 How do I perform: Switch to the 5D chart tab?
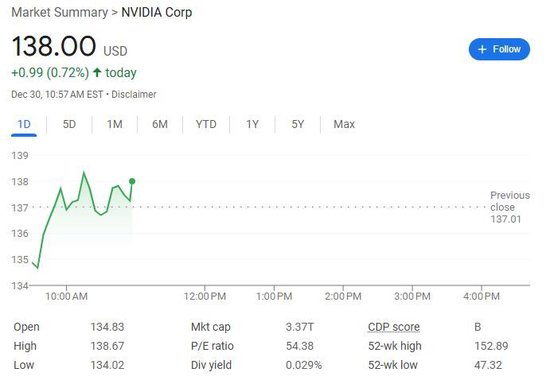[x=69, y=124]
